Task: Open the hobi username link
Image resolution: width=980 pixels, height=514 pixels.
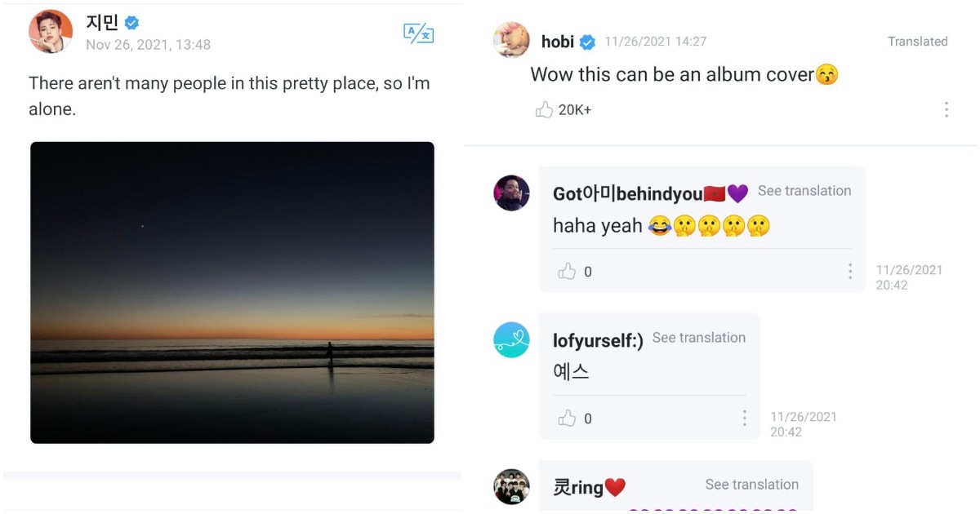Action: point(558,42)
